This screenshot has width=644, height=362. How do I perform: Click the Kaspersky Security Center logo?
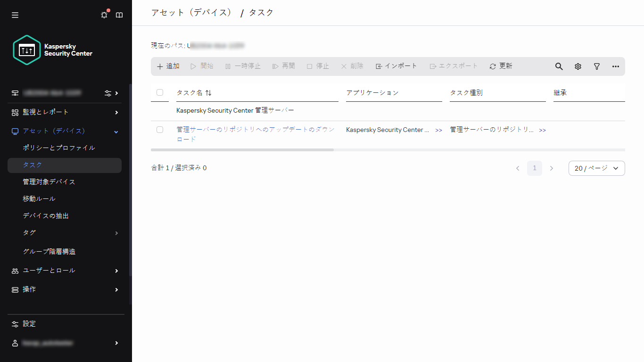click(26, 49)
